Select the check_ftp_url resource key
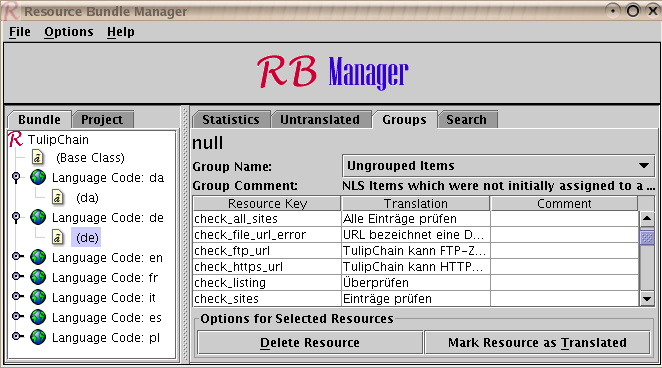Screen dimensions: 662x368 tap(267, 251)
